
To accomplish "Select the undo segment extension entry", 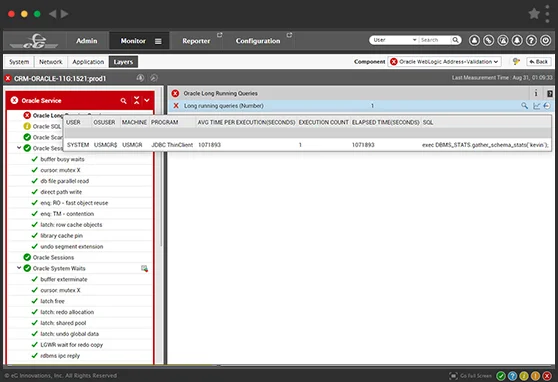I will (72, 246).
